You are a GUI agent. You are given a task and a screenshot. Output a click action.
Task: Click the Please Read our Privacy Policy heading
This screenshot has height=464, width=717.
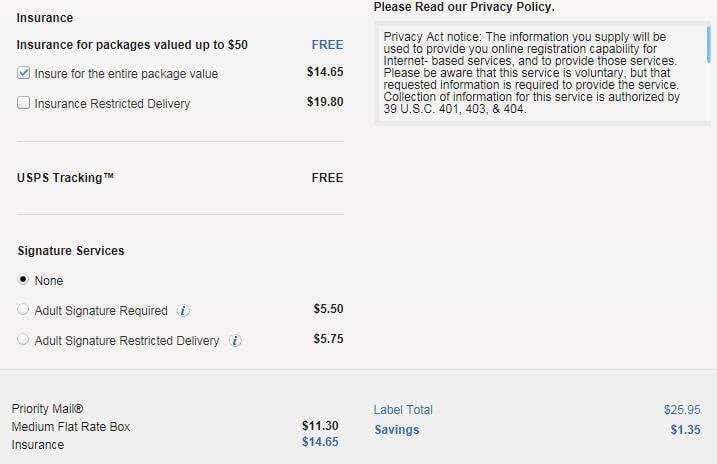click(x=463, y=8)
